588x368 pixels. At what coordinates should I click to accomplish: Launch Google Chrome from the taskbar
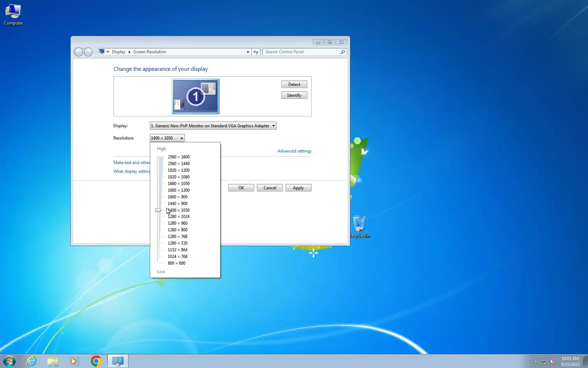(x=96, y=361)
